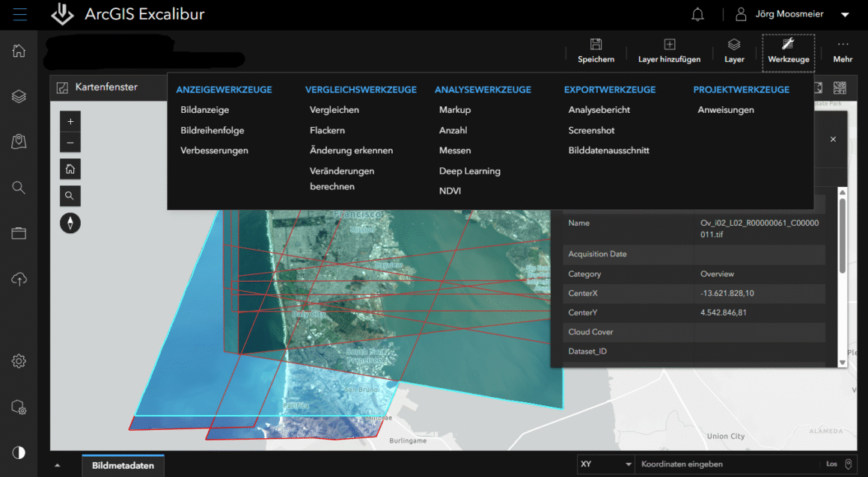Click the CenterY value 4.542.846,81
The width and height of the screenshot is (868, 477).
pos(723,313)
